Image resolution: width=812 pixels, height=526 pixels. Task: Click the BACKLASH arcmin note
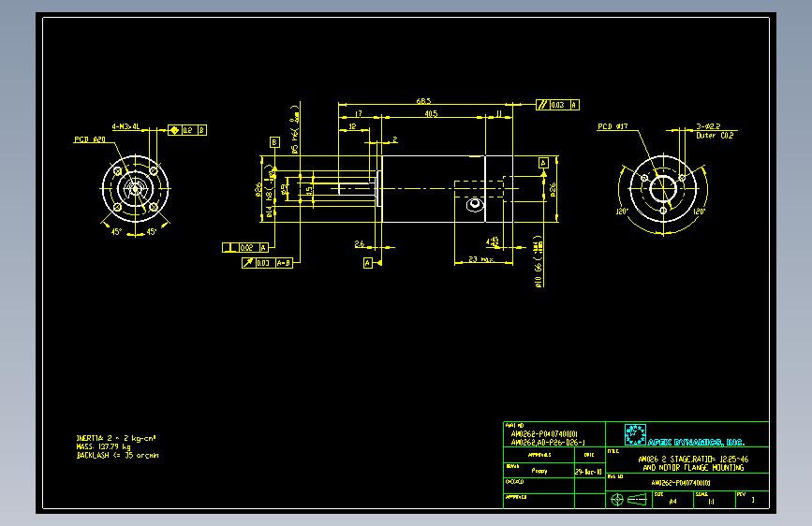pyautogui.click(x=118, y=456)
